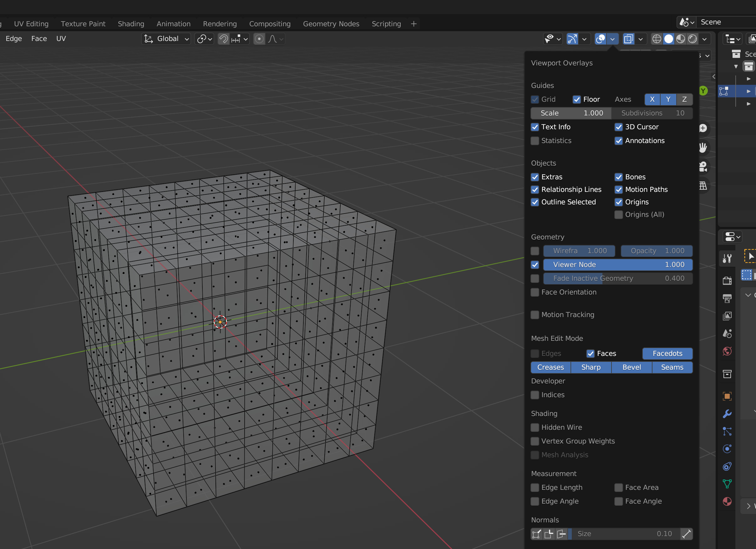The height and width of the screenshot is (549, 756).
Task: Toggle the snapping magnet icon
Action: (x=223, y=39)
